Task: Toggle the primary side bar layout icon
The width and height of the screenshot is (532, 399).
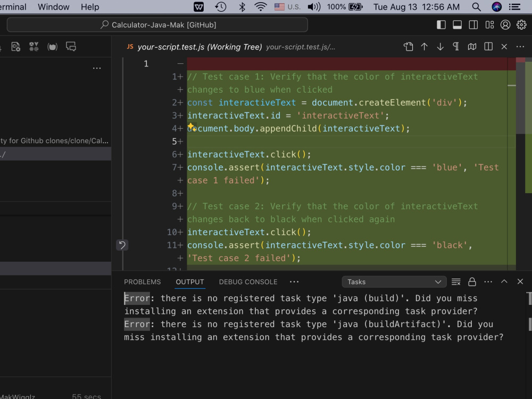Action: [441, 25]
